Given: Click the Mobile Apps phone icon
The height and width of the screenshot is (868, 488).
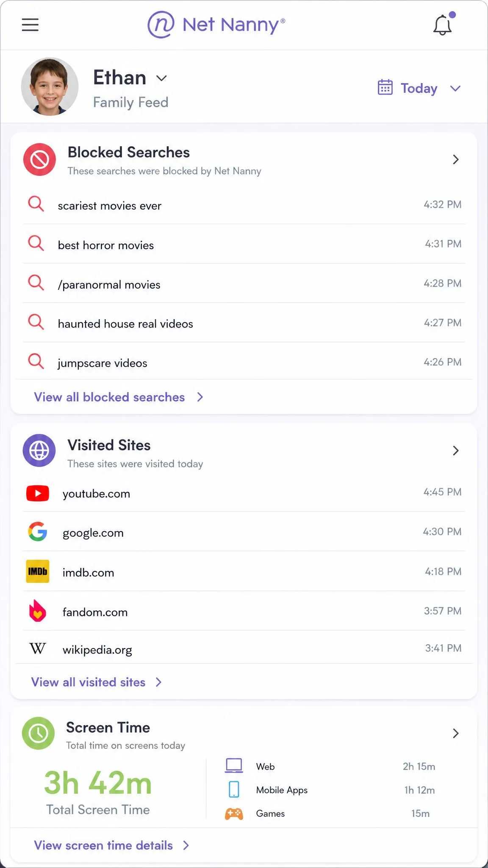Looking at the screenshot, I should [234, 790].
